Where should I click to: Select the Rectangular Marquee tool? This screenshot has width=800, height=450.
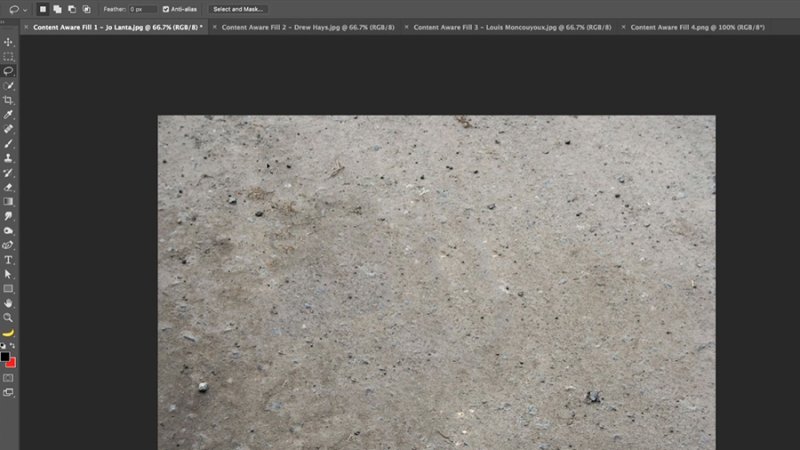click(x=8, y=56)
